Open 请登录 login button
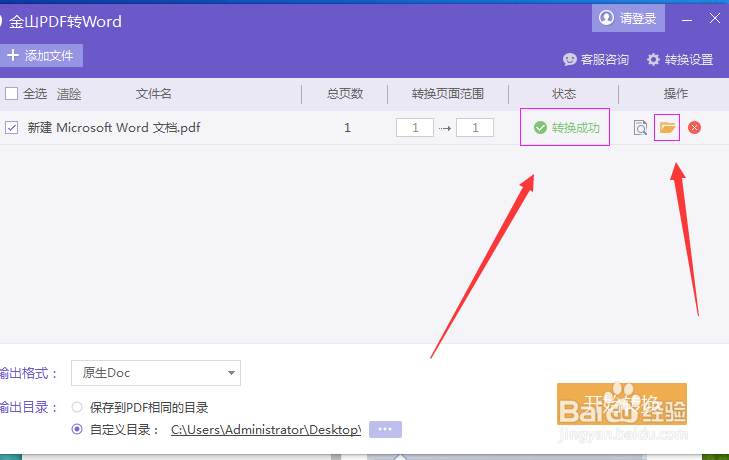The height and width of the screenshot is (460, 729). point(628,18)
